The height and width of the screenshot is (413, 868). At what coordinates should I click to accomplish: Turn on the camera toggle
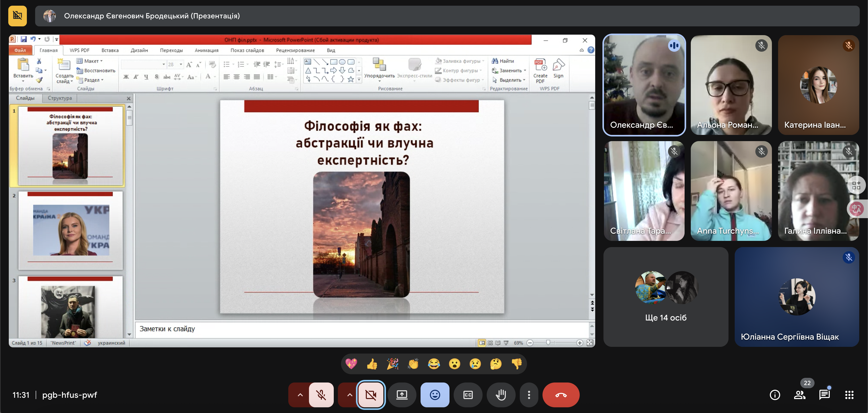tap(371, 395)
